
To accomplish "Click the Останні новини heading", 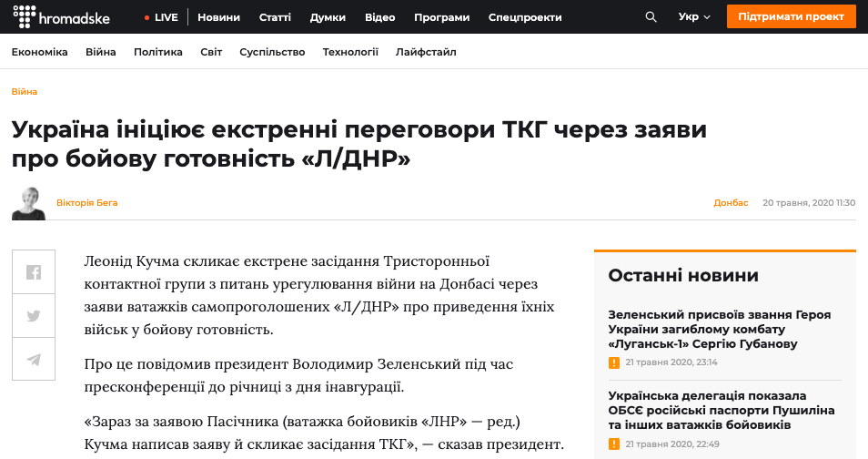I will 683,276.
